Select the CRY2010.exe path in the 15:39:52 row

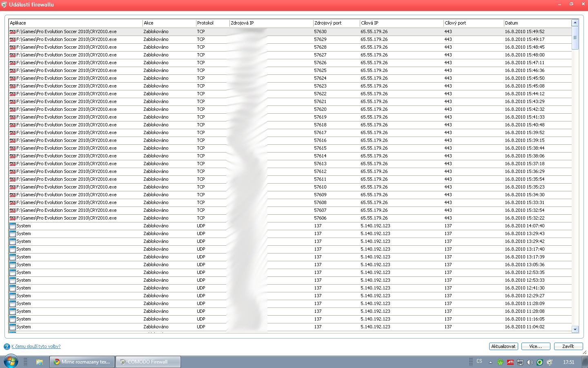pyautogui.click(x=67, y=133)
